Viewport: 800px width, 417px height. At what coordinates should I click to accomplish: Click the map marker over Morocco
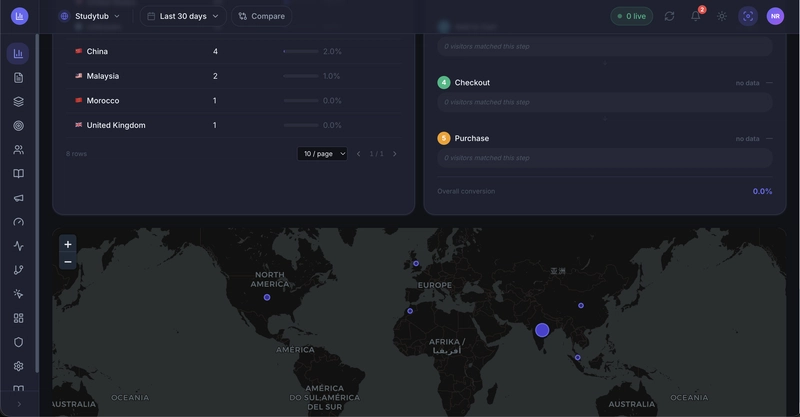click(x=410, y=311)
